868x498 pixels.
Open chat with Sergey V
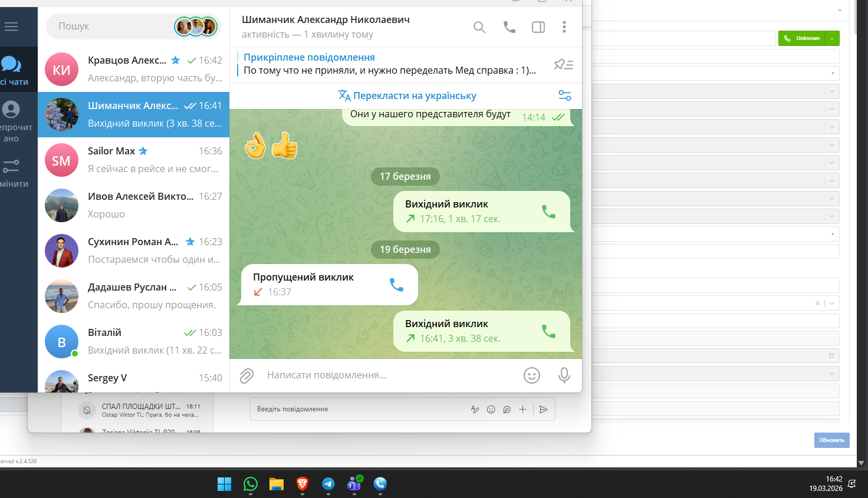tap(133, 378)
